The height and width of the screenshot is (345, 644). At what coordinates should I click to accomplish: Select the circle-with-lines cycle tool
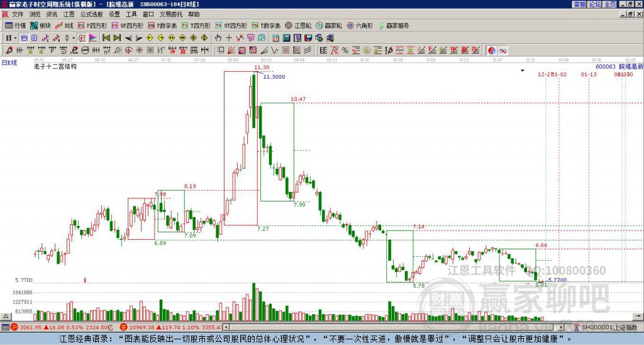85,50
